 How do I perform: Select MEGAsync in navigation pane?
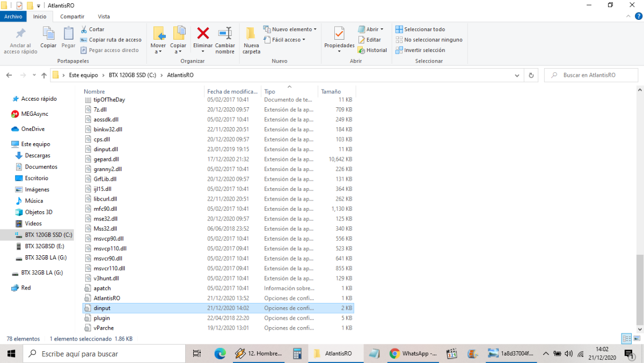30,114
